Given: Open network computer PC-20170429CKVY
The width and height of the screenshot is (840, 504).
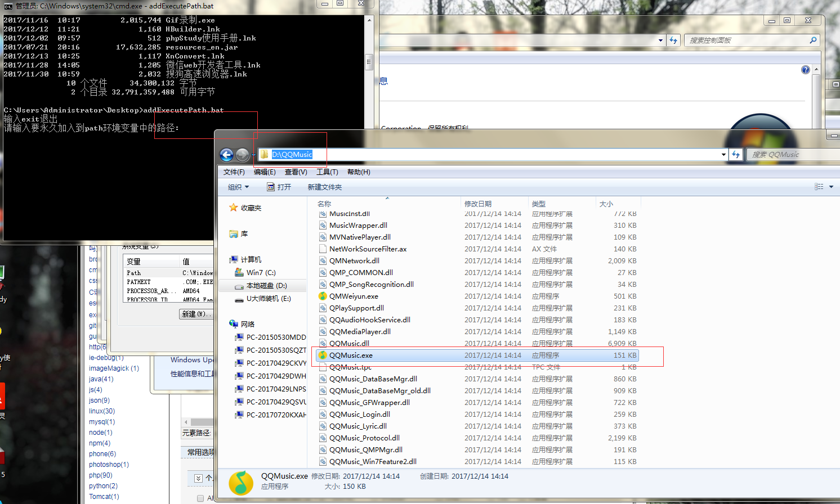Looking at the screenshot, I should (x=276, y=363).
